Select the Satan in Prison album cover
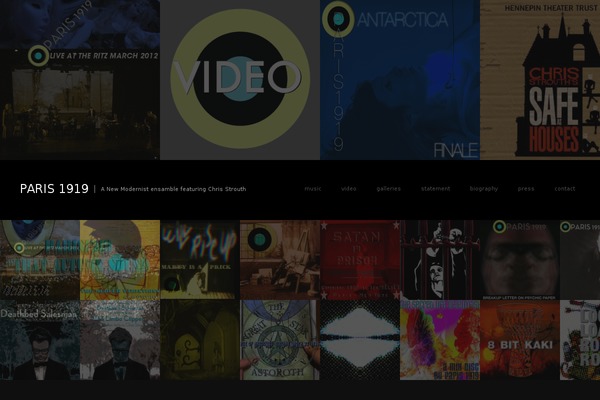Image resolution: width=600 pixels, height=400 pixels. point(360,260)
